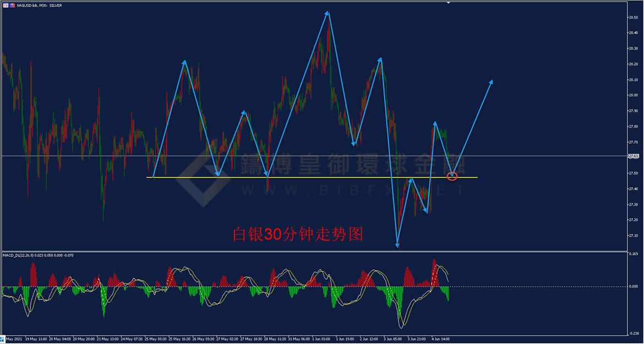Click the highest blue arrow peak tip
The height and width of the screenshot is (344, 644).
tap(328, 12)
